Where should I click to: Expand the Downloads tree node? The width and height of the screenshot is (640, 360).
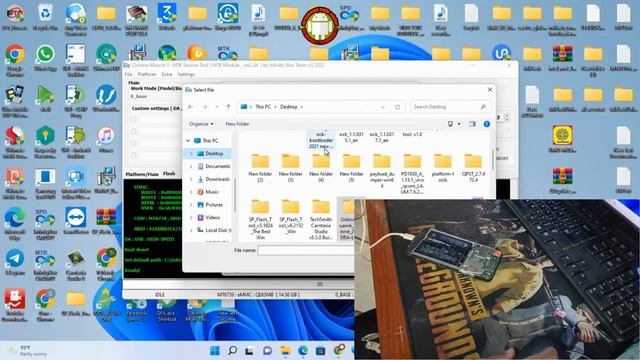click(x=191, y=179)
